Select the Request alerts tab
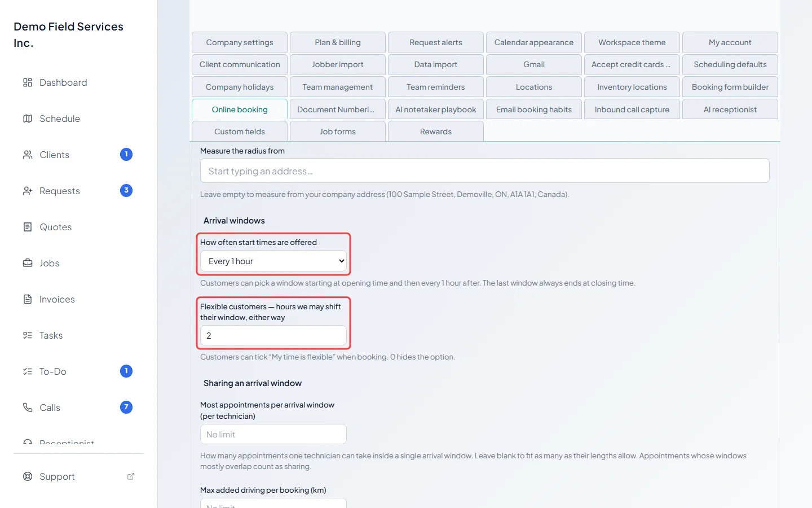This screenshot has height=508, width=812. 436,42
